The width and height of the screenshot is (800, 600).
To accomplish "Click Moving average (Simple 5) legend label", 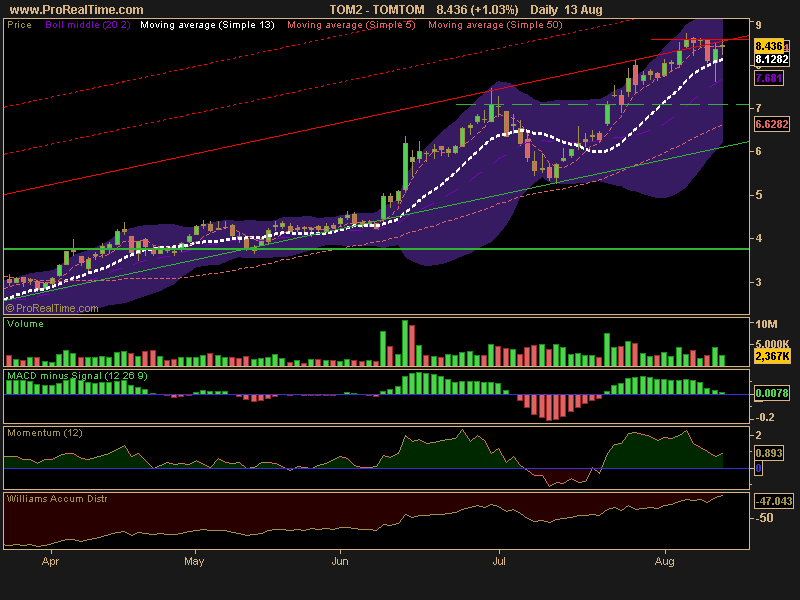I will [x=351, y=24].
